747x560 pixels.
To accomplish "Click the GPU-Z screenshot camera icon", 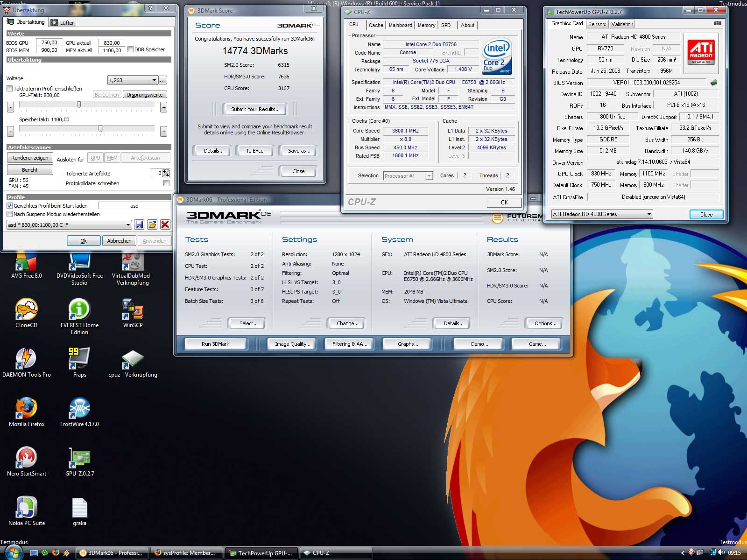I will 718,23.
